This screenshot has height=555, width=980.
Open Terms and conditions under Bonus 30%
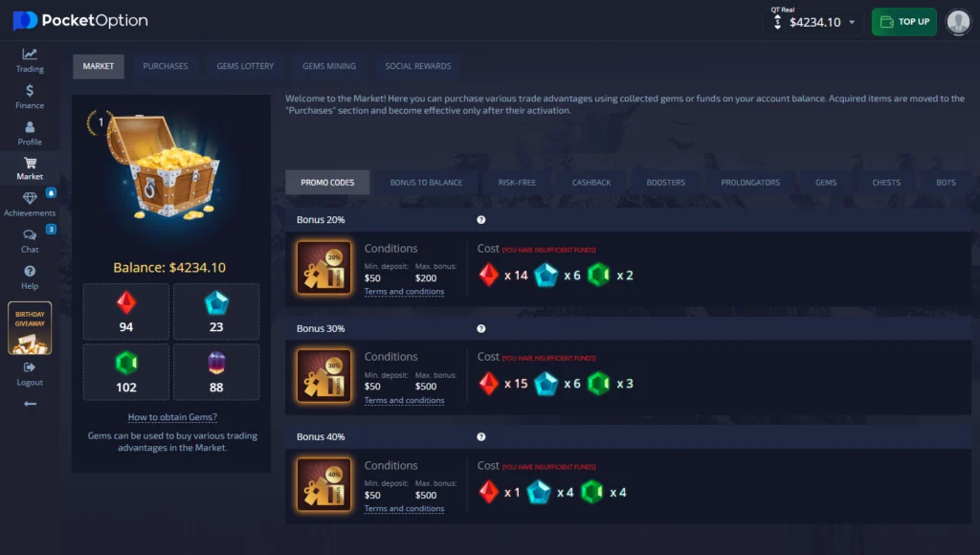pos(404,400)
